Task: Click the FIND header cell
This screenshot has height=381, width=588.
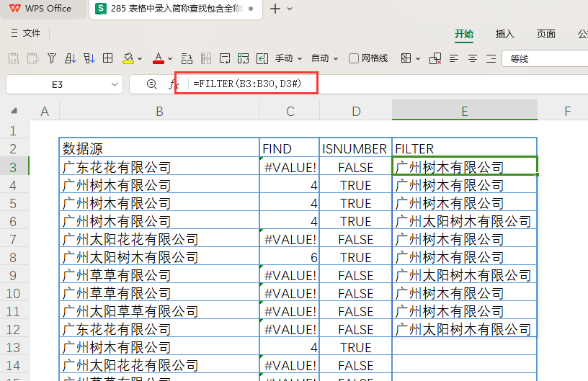Action: (289, 148)
